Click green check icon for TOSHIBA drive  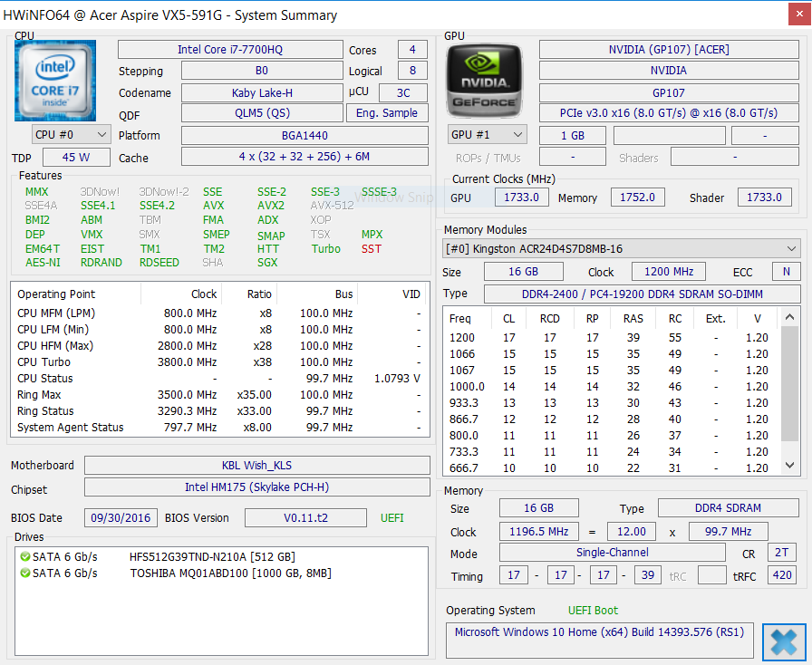[x=24, y=573]
